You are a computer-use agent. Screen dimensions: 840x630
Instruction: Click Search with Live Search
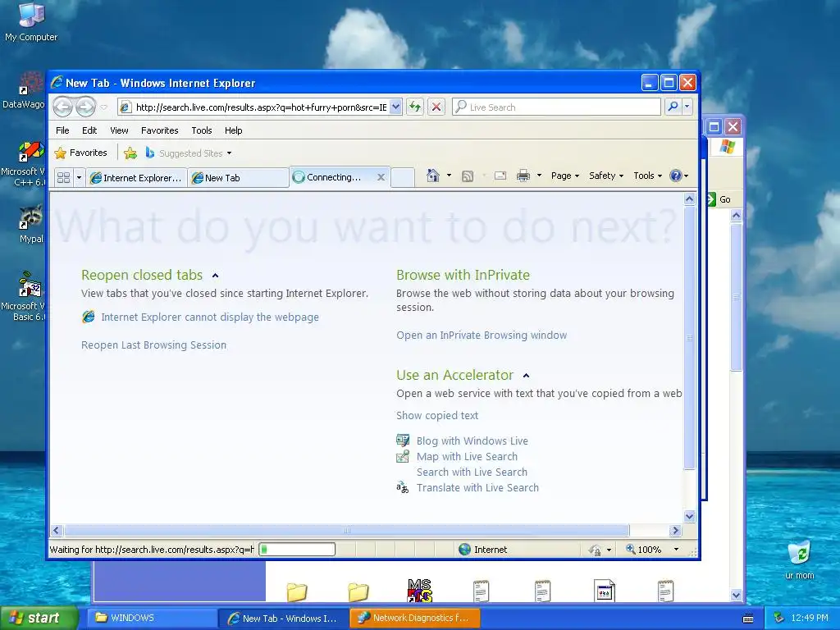click(472, 472)
